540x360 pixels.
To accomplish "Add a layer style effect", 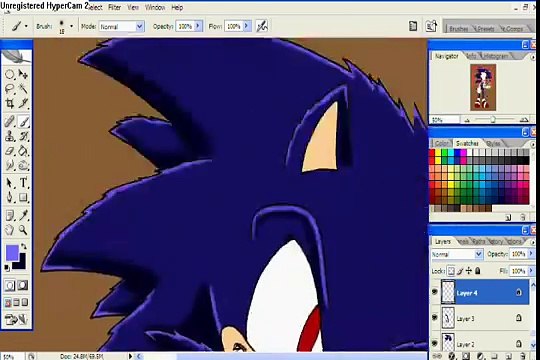I will (451, 356).
